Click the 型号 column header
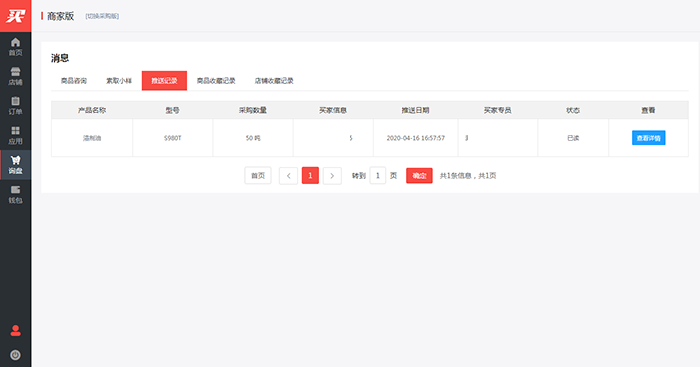The height and width of the screenshot is (367, 700). pyautogui.click(x=172, y=110)
